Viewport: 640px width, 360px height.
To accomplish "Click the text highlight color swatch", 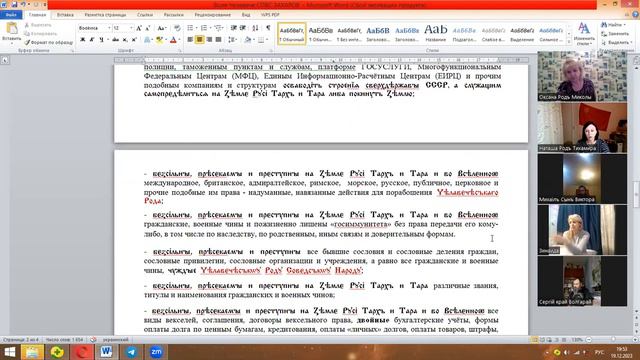I will (x=159, y=40).
